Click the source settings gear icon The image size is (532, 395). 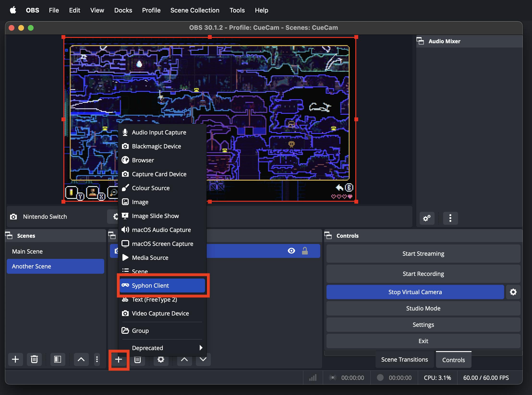(x=160, y=359)
